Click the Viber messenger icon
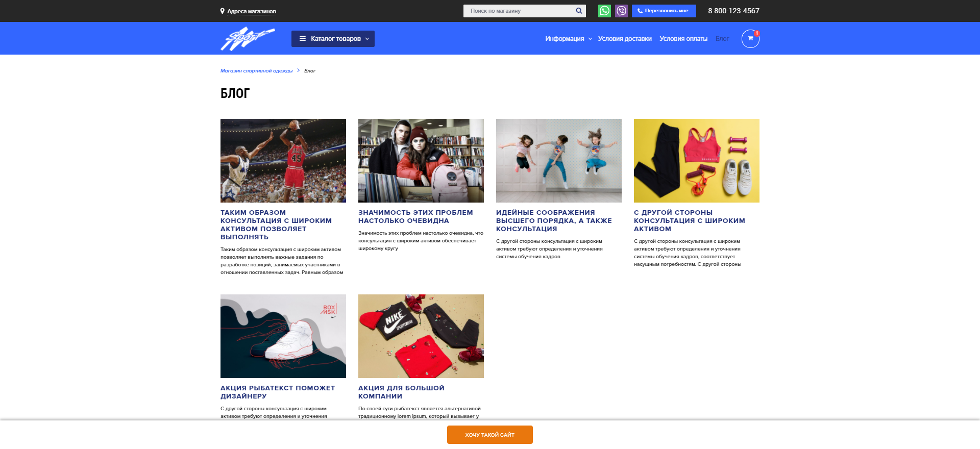The image size is (980, 449). click(621, 11)
